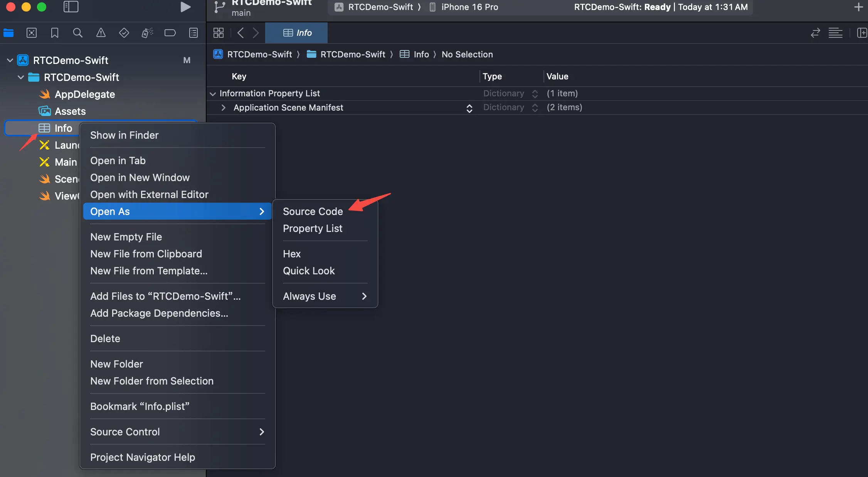Choose Open in Tab
Image resolution: width=868 pixels, height=477 pixels.
[x=177, y=161]
